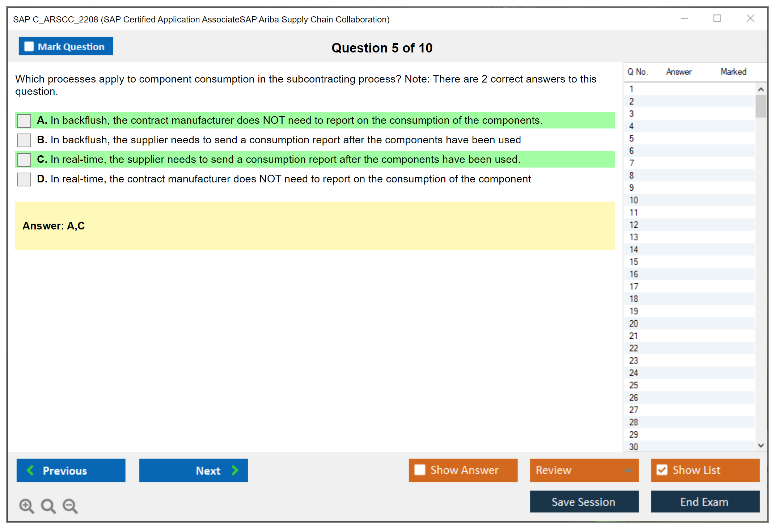Expand the Review dropdown arrow
This screenshot has height=532, width=778.
(x=628, y=470)
